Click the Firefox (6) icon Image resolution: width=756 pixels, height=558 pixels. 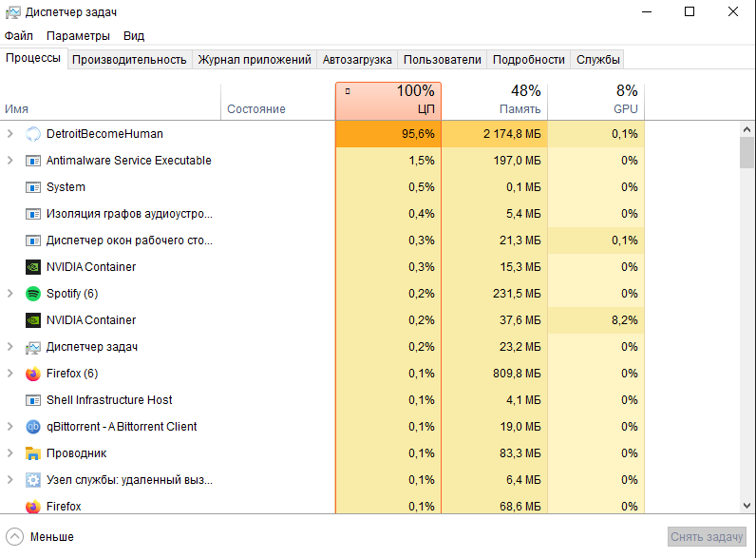[x=33, y=374]
